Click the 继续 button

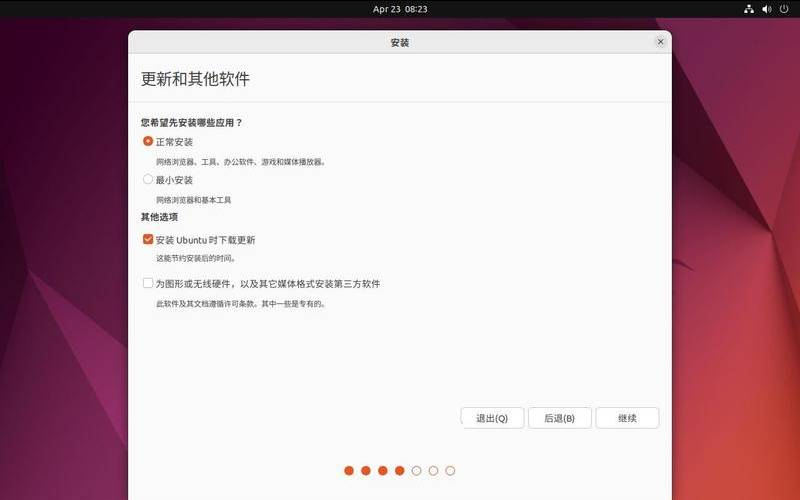(x=627, y=418)
